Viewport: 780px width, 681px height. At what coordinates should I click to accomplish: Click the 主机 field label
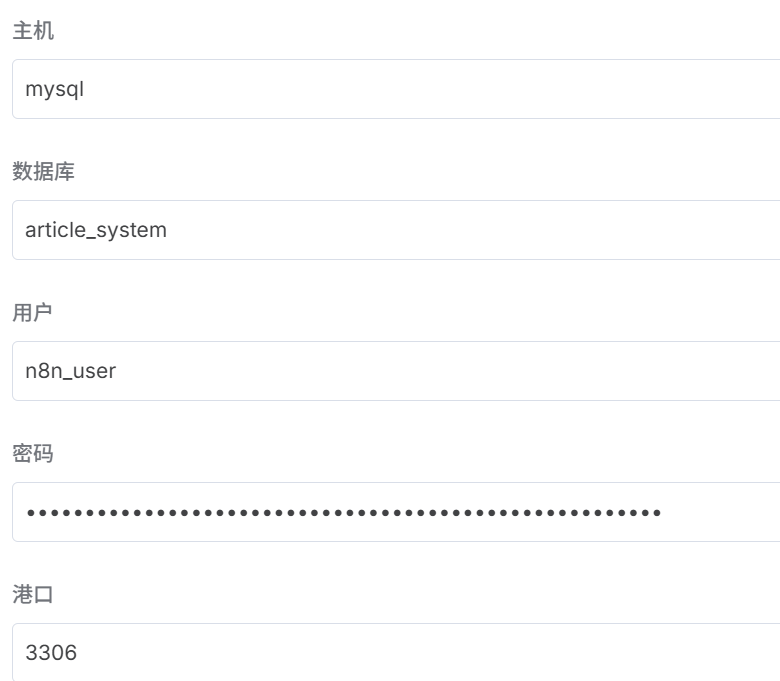33,31
